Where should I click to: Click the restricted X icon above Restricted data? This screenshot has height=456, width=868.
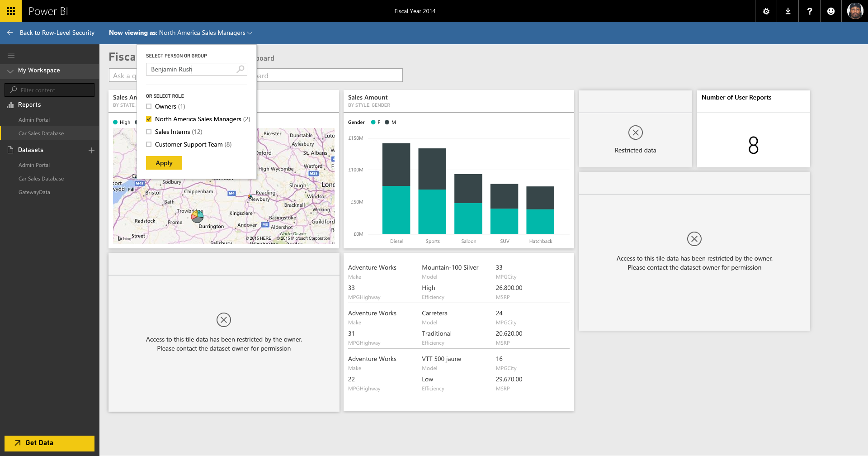(636, 133)
